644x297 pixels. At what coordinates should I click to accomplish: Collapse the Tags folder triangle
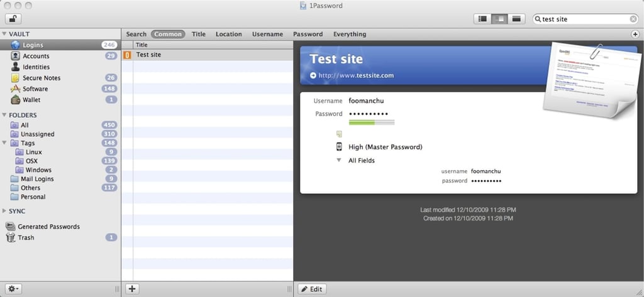(x=4, y=143)
